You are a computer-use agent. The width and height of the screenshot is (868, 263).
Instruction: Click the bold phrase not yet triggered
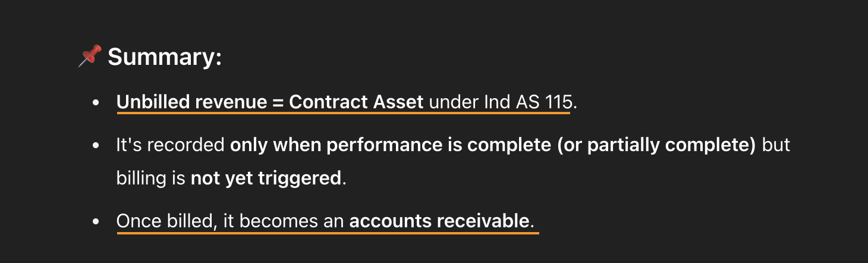point(266,179)
